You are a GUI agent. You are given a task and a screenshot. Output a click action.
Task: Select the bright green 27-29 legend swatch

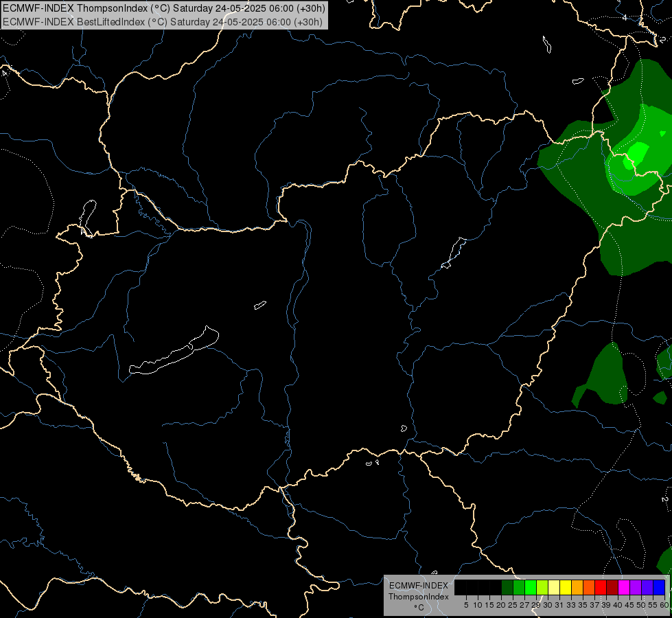tap(531, 587)
